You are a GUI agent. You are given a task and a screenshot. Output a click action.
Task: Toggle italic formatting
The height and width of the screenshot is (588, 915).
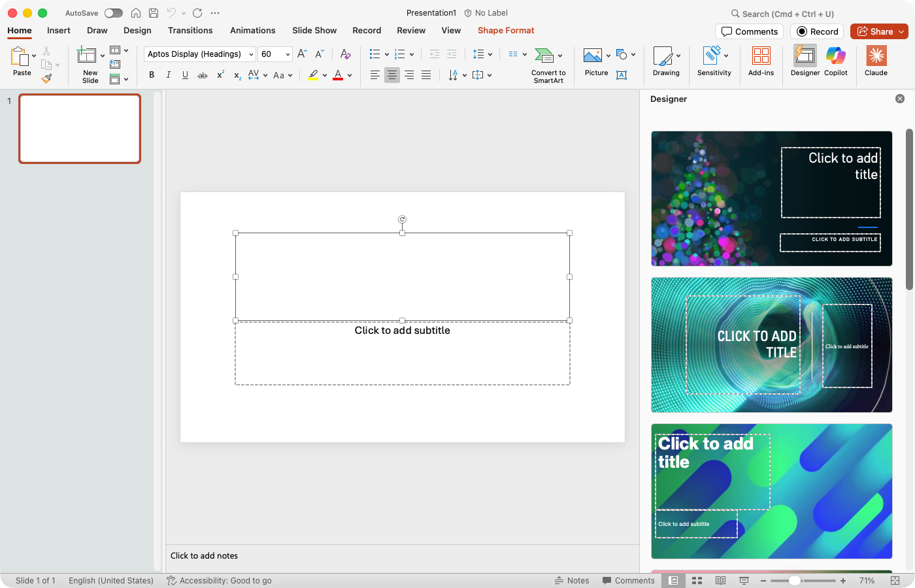pyautogui.click(x=168, y=75)
